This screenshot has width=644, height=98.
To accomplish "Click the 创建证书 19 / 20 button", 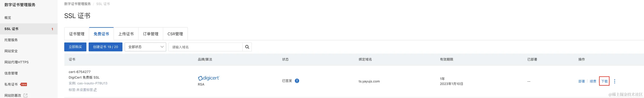I will pyautogui.click(x=105, y=47).
